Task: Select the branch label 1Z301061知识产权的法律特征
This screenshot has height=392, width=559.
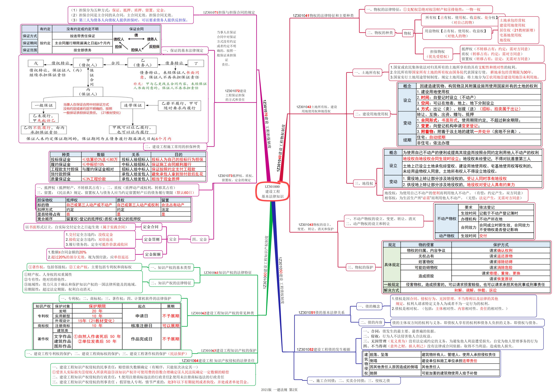Action: (x=228, y=272)
